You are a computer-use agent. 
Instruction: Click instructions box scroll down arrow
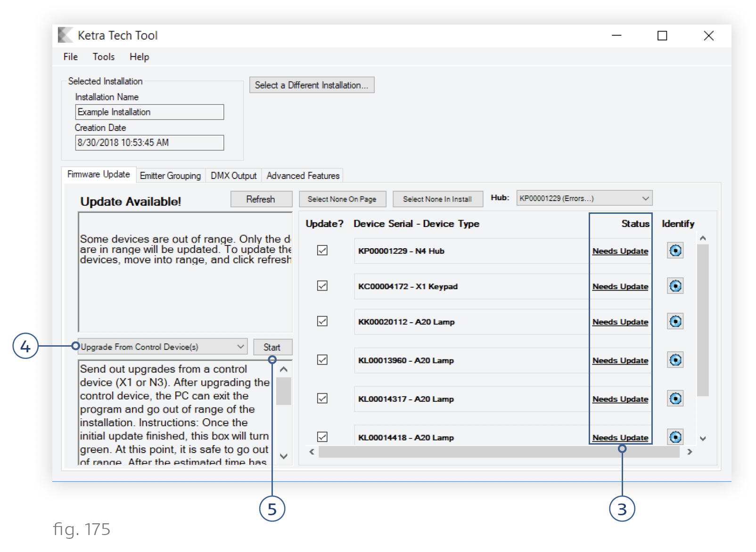click(x=284, y=456)
